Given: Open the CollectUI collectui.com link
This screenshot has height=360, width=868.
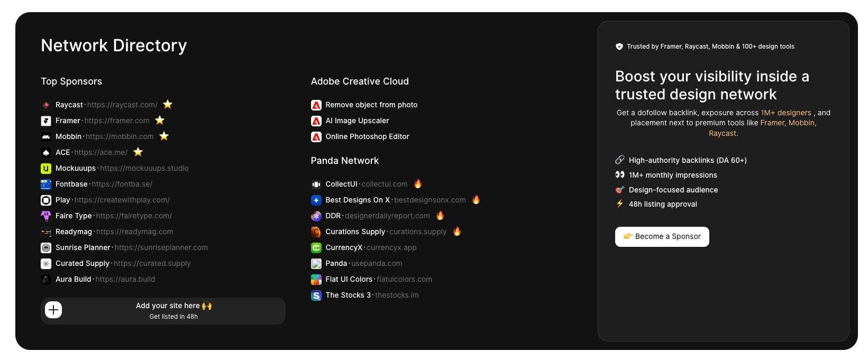Looking at the screenshot, I should (x=367, y=184).
